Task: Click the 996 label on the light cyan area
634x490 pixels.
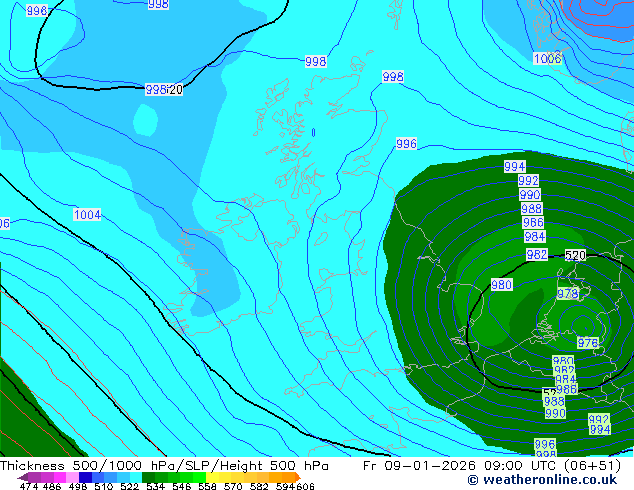Action: tap(406, 144)
